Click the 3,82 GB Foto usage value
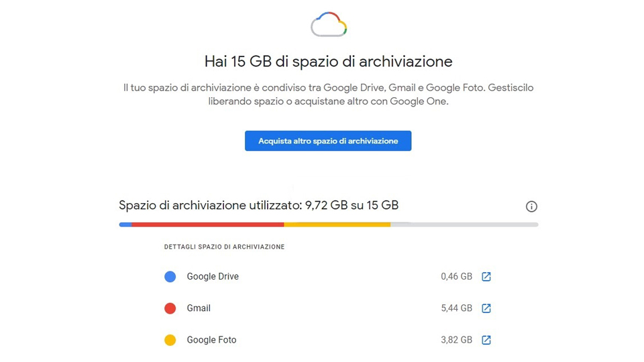 point(457,340)
